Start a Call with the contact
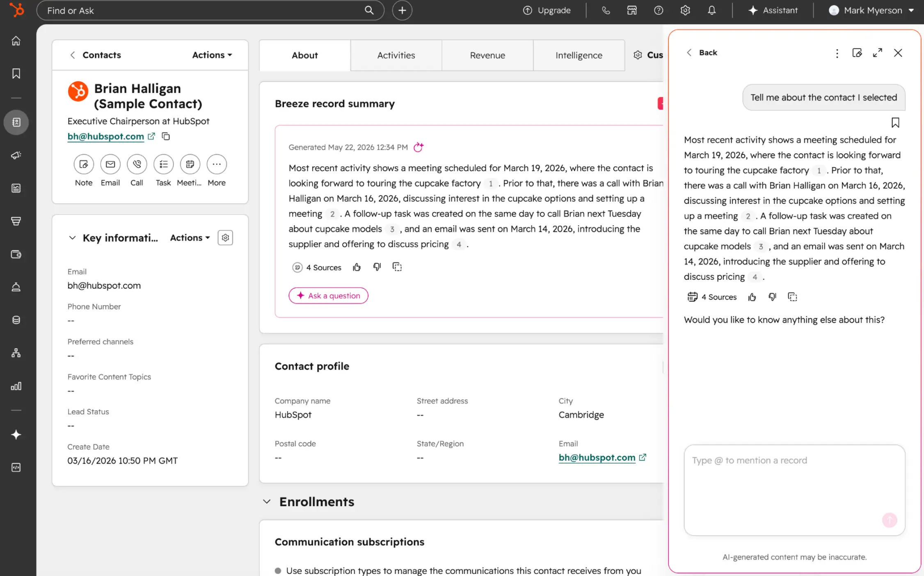The width and height of the screenshot is (924, 576). pos(137,164)
